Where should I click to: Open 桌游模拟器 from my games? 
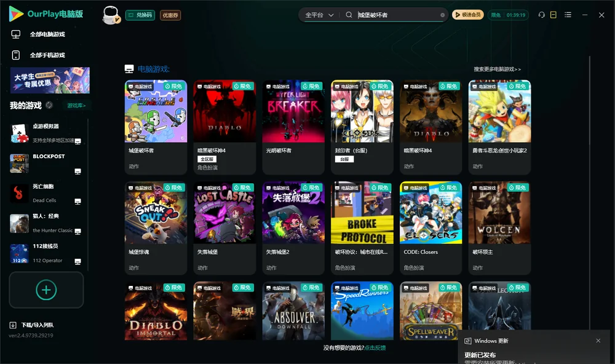click(46, 133)
